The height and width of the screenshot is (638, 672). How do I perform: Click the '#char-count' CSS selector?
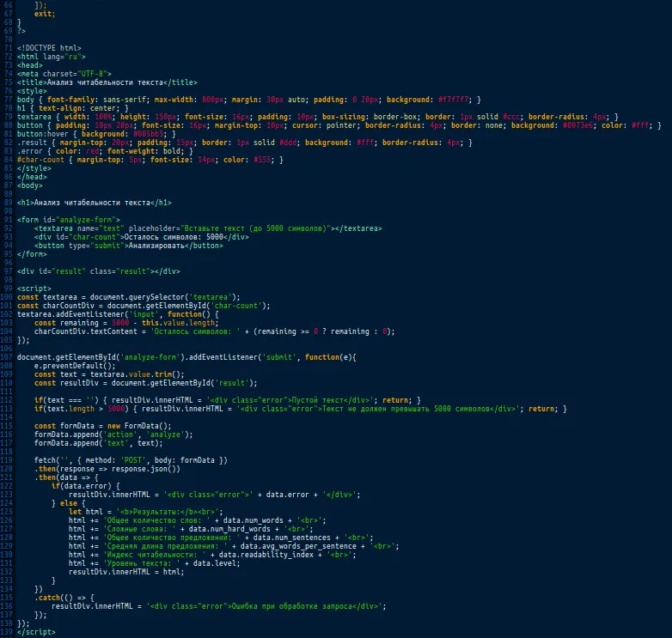pyautogui.click(x=40, y=160)
